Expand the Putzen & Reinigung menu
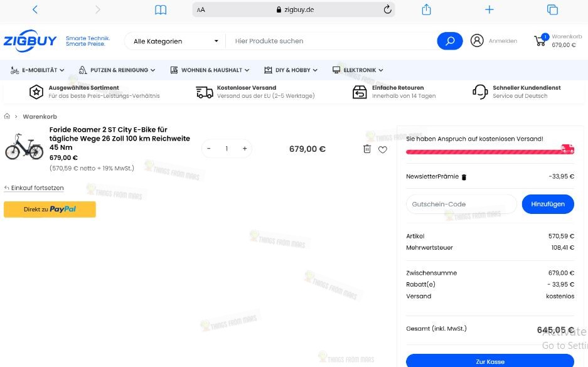 pos(117,70)
